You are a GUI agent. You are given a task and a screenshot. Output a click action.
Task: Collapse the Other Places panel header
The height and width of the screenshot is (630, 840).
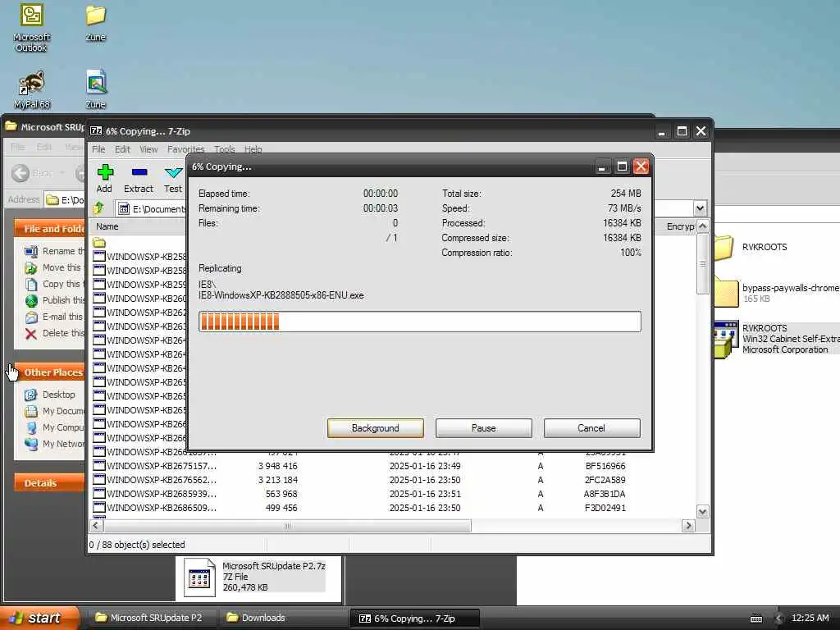(x=49, y=372)
